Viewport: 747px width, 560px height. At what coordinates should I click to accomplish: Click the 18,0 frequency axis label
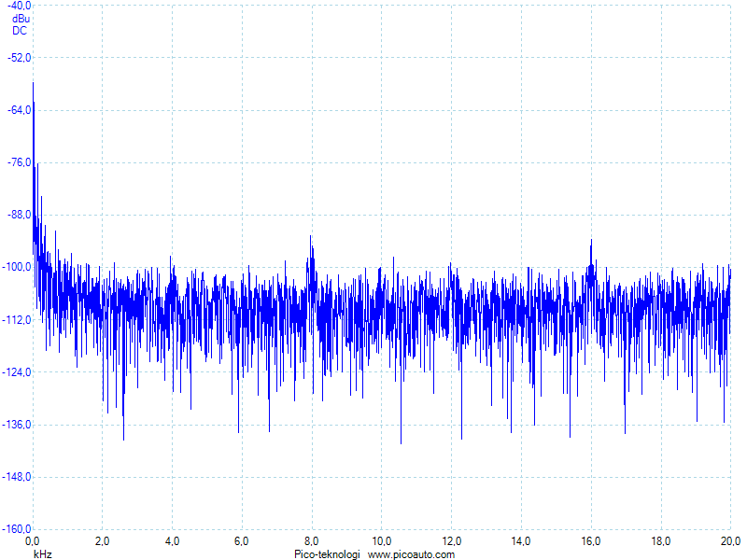(661, 541)
